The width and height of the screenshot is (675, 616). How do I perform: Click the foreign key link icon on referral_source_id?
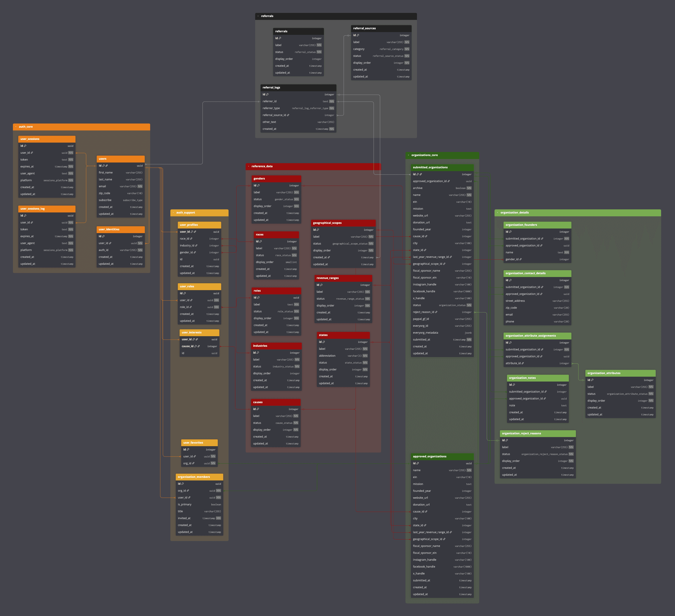point(288,115)
